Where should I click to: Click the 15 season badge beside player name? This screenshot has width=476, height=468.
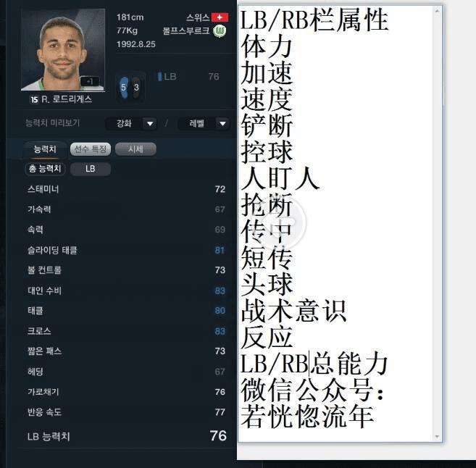pyautogui.click(x=34, y=99)
